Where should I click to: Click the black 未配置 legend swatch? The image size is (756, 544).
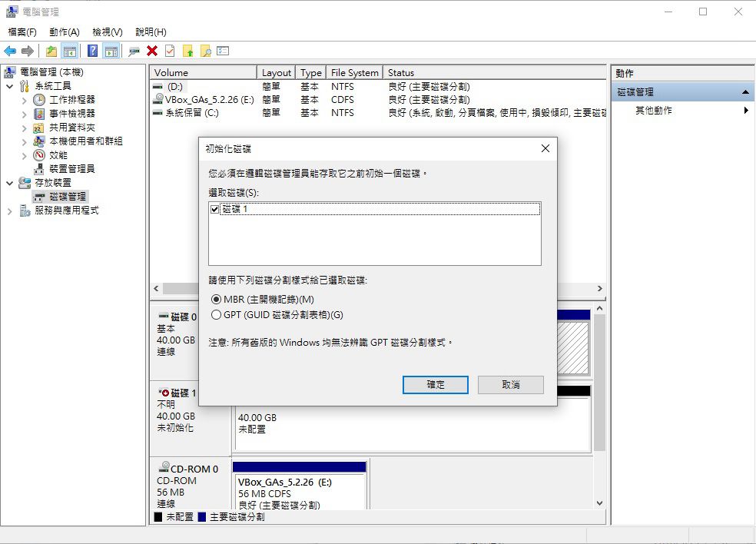click(158, 517)
